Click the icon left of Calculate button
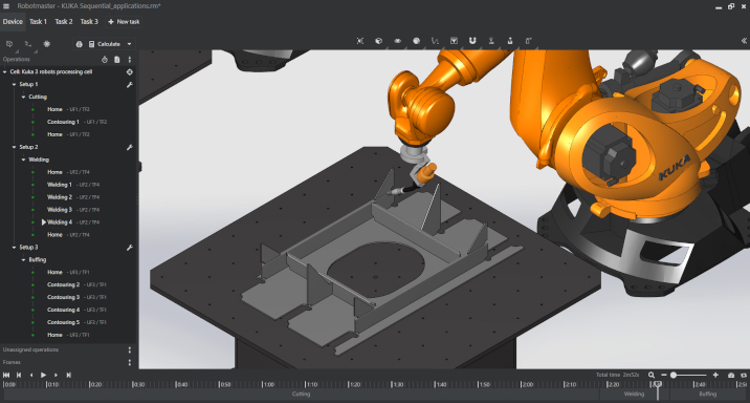This screenshot has height=403, width=750. pyautogui.click(x=79, y=44)
